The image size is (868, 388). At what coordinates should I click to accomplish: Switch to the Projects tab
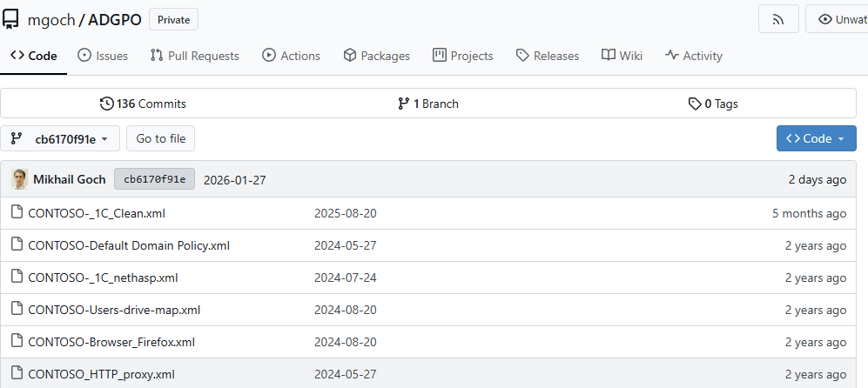(463, 56)
